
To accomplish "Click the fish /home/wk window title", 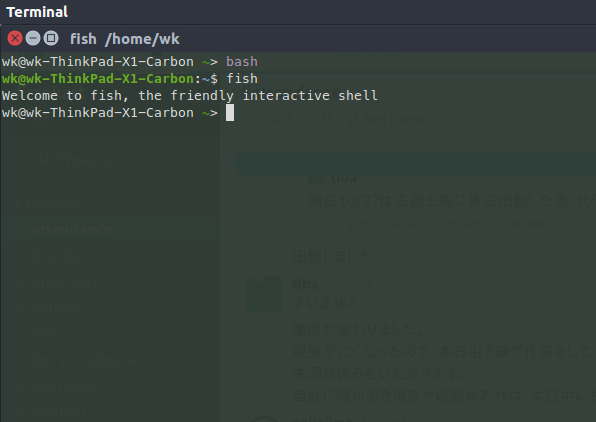I will [x=125, y=39].
